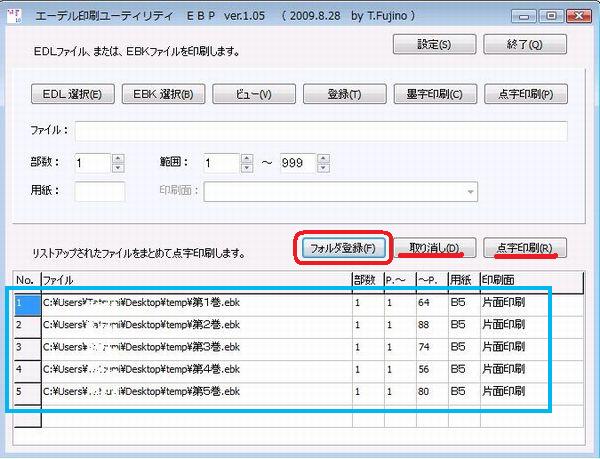600x459 pixels.
Task: Click the application icon in title bar
Action: coord(14,13)
